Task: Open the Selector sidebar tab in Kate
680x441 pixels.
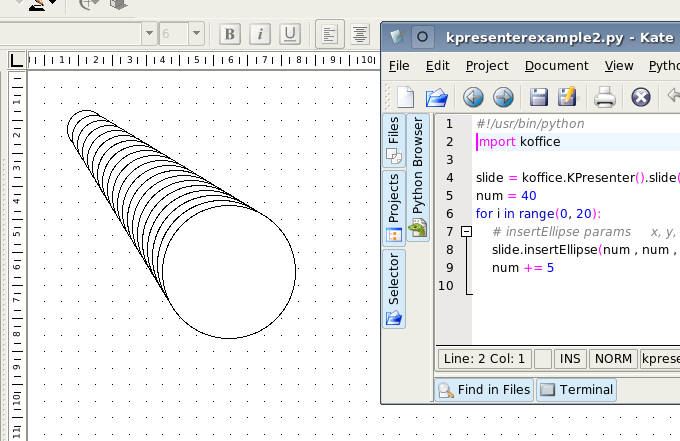Action: click(394, 289)
